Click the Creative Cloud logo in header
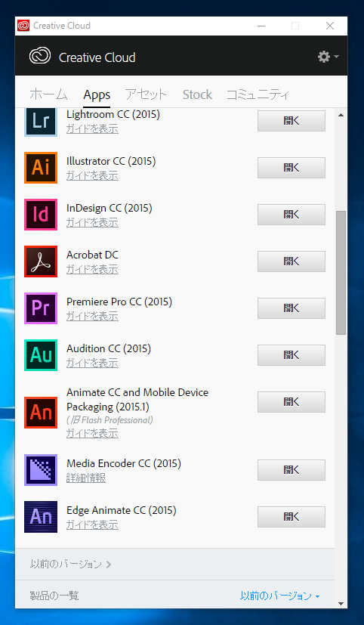Image resolution: width=364 pixels, height=625 pixels. click(40, 56)
